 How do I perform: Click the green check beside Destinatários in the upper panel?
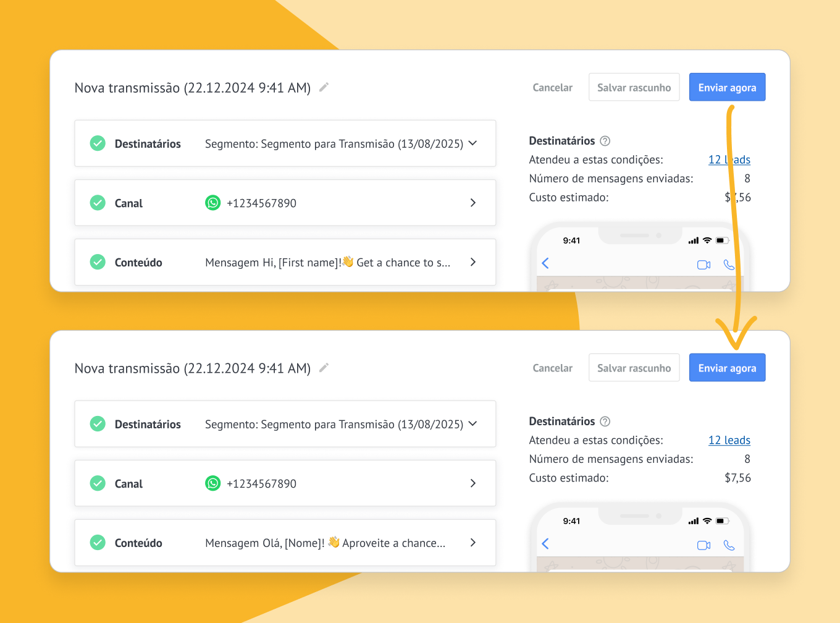pyautogui.click(x=98, y=143)
